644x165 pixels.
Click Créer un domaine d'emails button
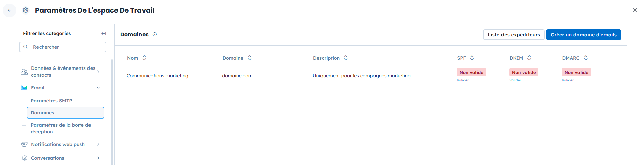click(583, 35)
